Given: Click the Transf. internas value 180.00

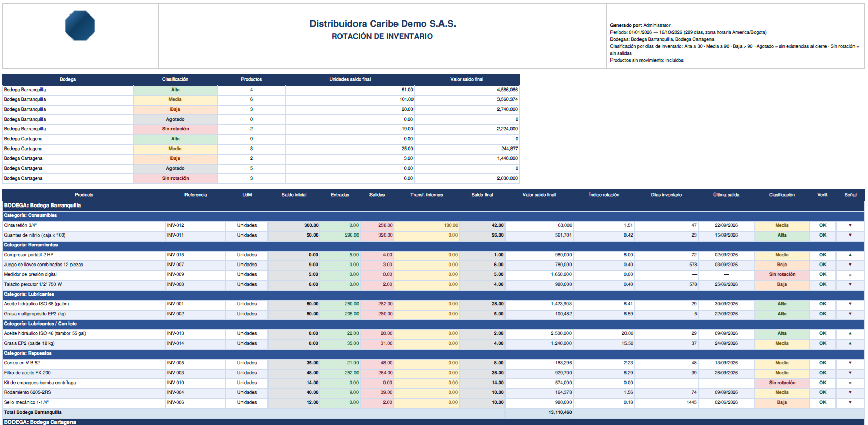Looking at the screenshot, I should 451,225.
